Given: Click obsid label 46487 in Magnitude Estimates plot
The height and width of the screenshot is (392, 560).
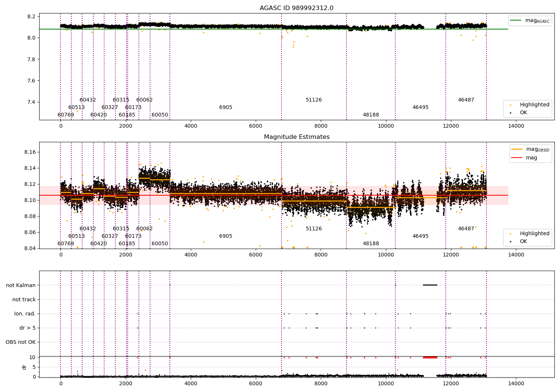Looking at the screenshot, I should coord(466,229).
